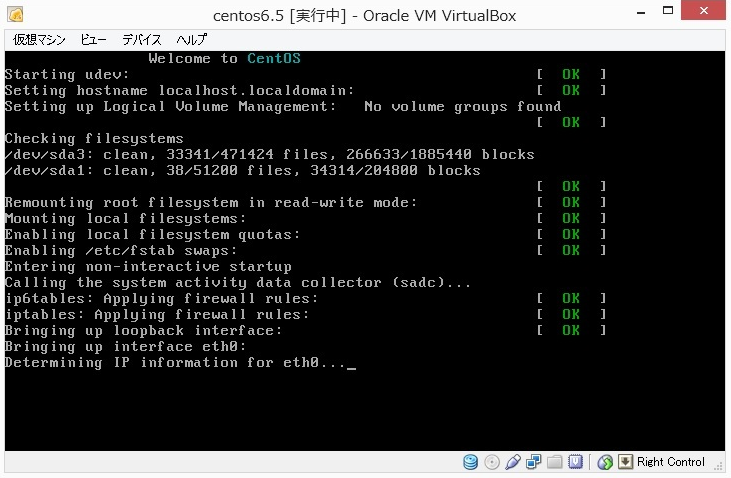Click the OK status beside 'Starting udev'

point(571,75)
